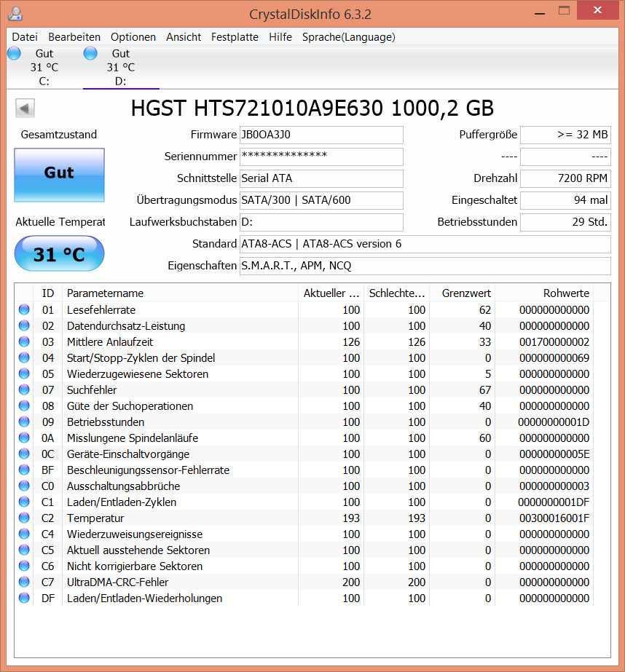Image resolution: width=625 pixels, height=672 pixels.
Task: Select drive D: disk tab
Action: [x=121, y=67]
